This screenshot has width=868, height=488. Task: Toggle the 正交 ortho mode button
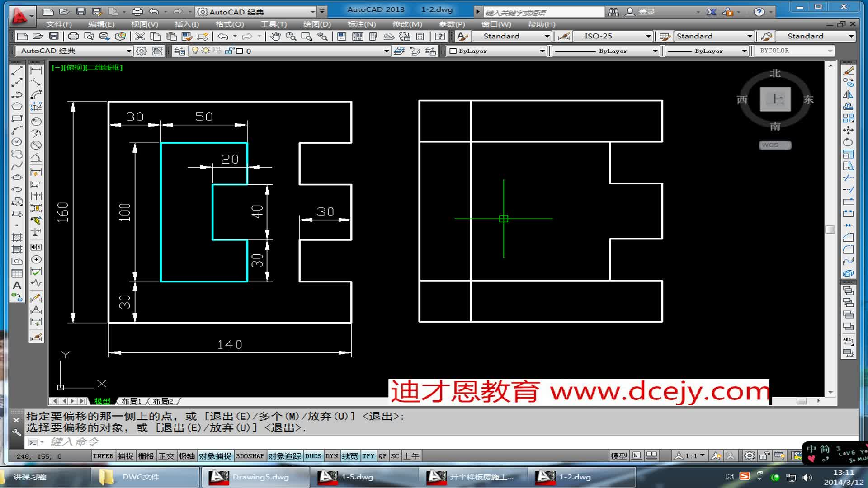point(166,456)
